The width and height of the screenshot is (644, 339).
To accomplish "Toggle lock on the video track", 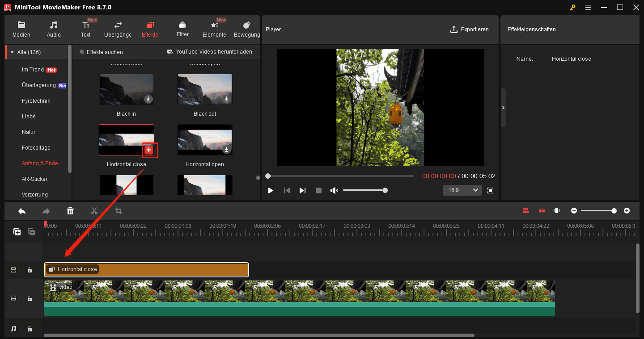I will [30, 298].
